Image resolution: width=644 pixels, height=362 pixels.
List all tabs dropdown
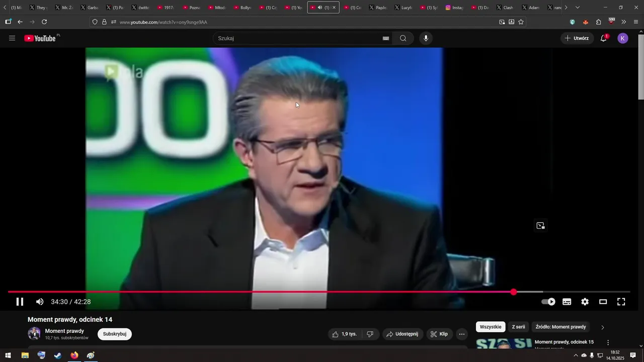(x=577, y=8)
